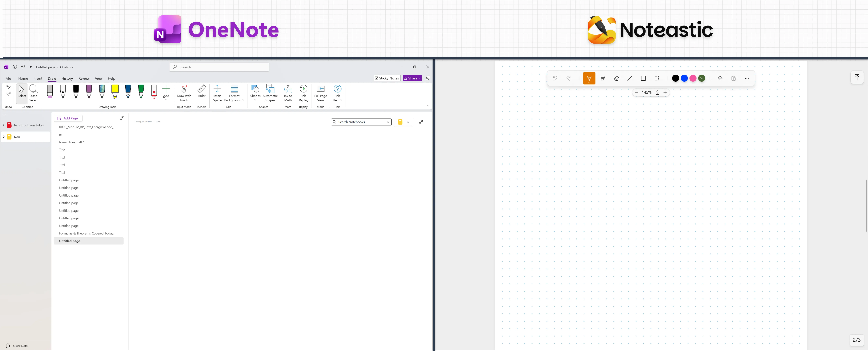Switch to the History tab

67,78
